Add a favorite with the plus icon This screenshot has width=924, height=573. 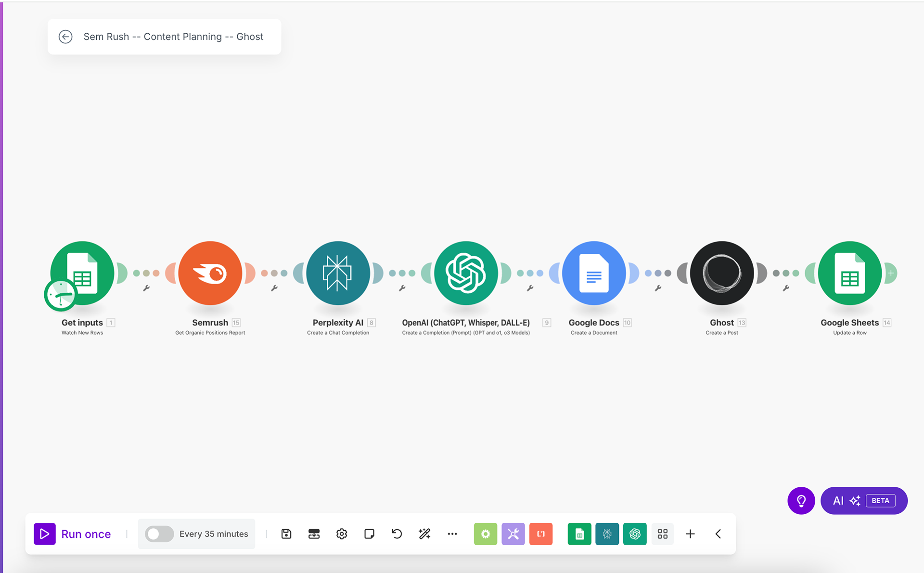[x=690, y=534]
